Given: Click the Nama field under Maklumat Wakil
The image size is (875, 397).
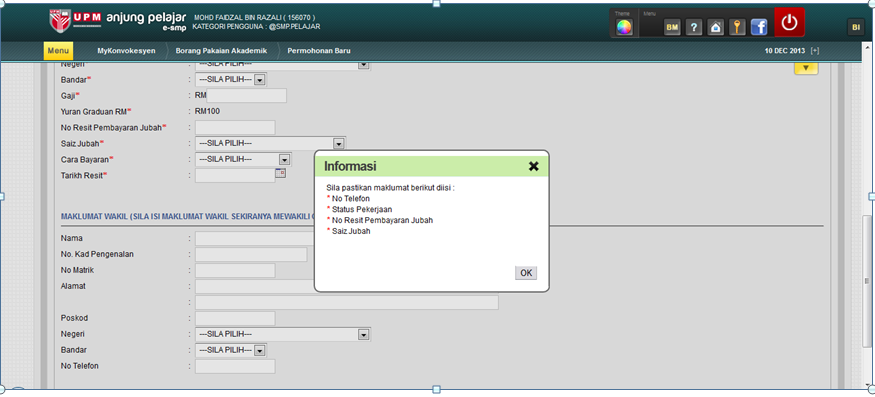Looking at the screenshot, I should (254, 238).
